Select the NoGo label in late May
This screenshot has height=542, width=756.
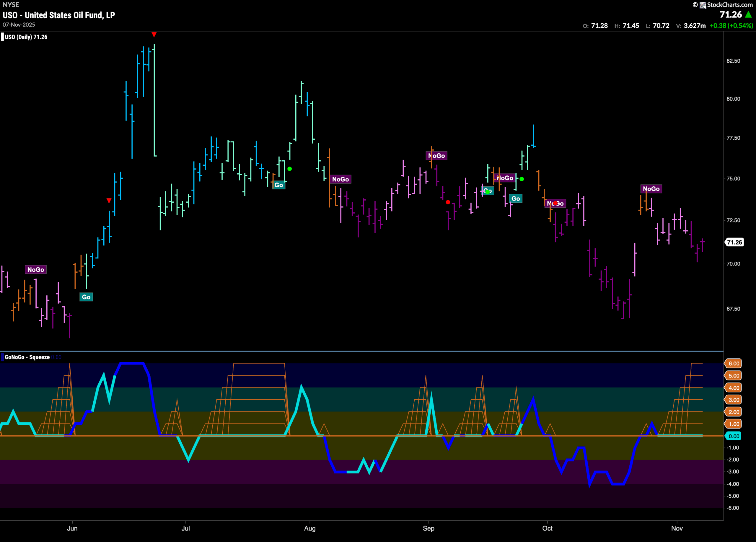36,270
